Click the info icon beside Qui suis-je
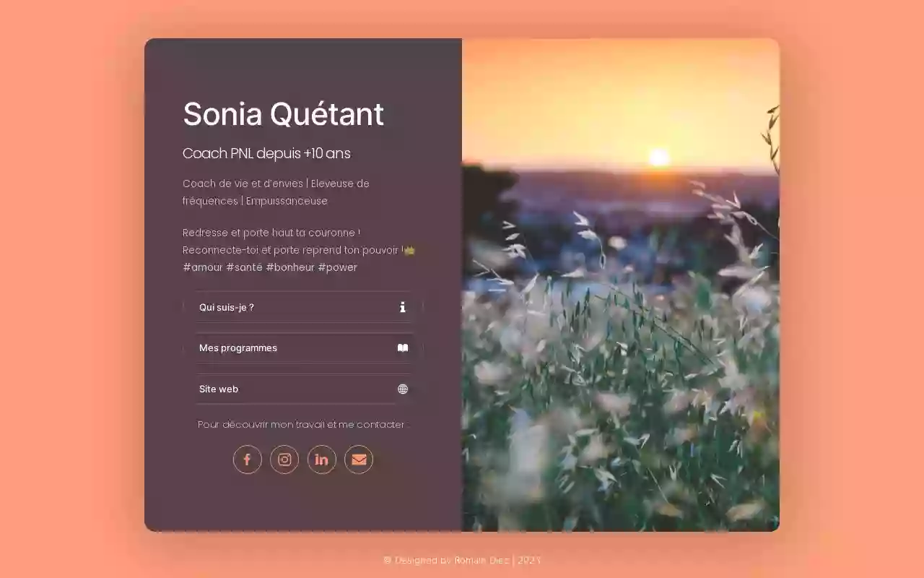The width and height of the screenshot is (924, 578). (x=403, y=307)
